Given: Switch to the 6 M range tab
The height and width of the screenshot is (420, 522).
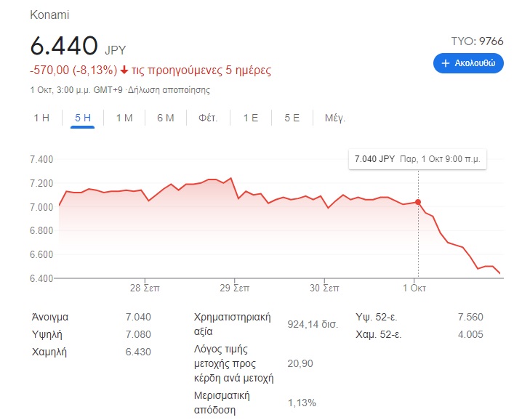Looking at the screenshot, I should point(166,118).
